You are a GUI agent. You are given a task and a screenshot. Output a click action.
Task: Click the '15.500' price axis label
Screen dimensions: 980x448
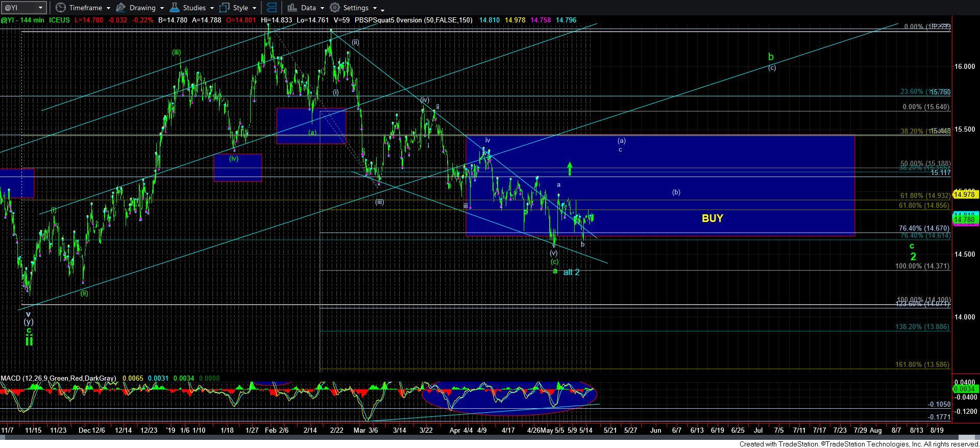(x=965, y=130)
